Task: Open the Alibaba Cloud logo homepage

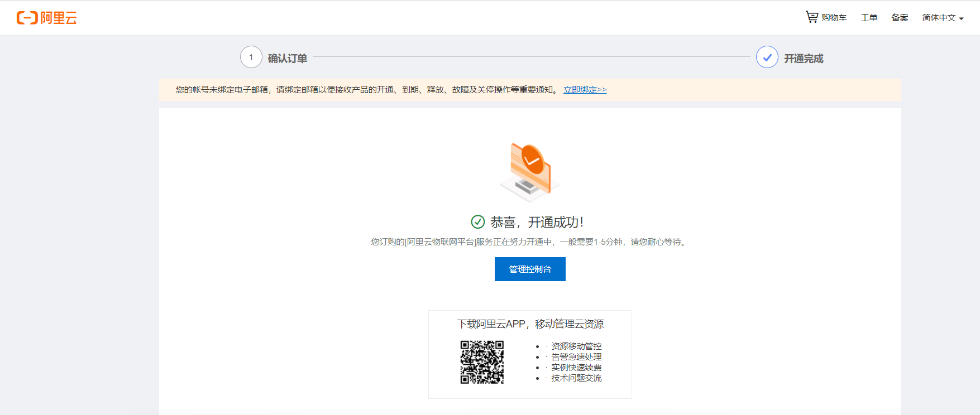Action: (x=47, y=18)
